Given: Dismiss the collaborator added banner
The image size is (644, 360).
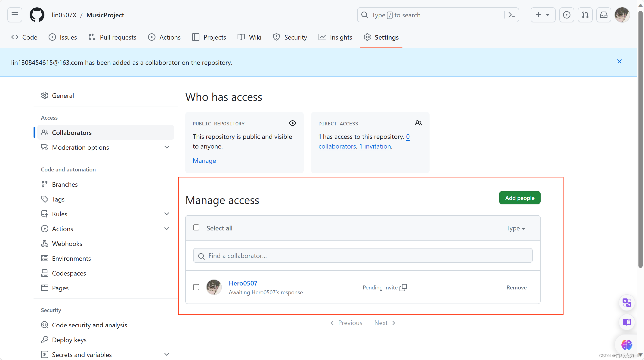Looking at the screenshot, I should tap(619, 62).
